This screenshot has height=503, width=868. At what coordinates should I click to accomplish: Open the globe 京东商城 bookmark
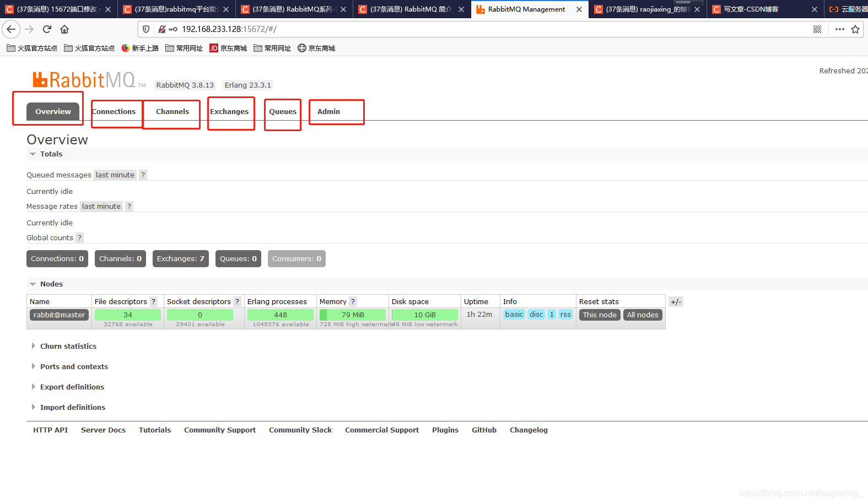(x=316, y=48)
